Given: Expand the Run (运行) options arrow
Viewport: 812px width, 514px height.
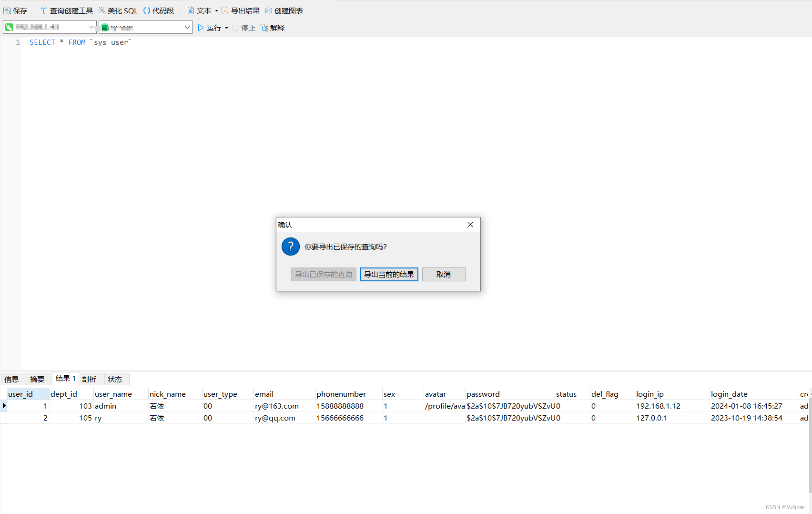Looking at the screenshot, I should click(226, 28).
